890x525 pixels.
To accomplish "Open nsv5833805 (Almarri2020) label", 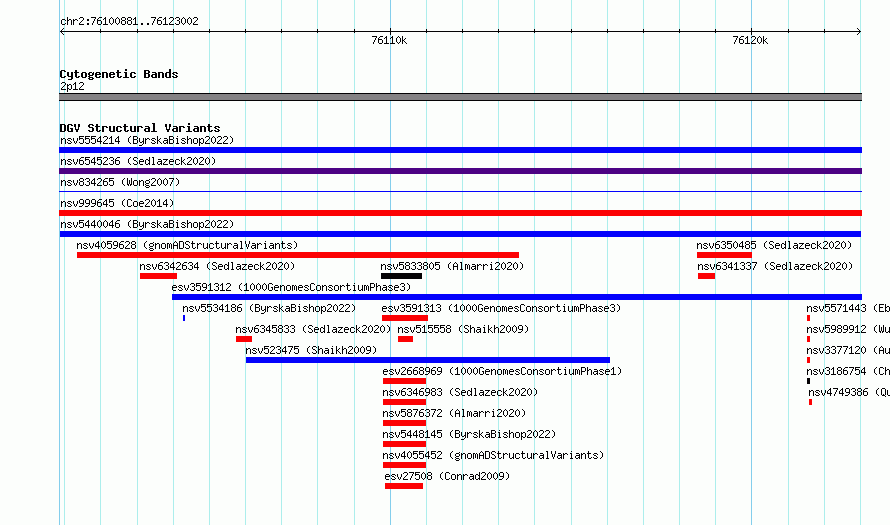I will tap(452, 266).
